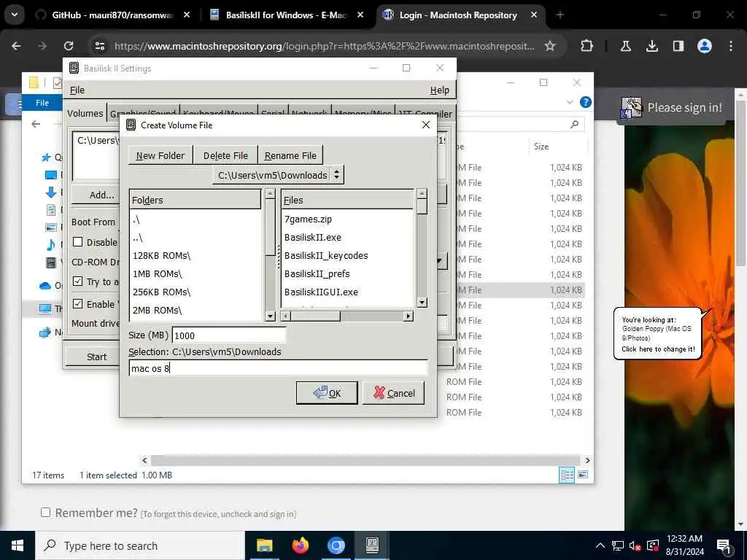Image resolution: width=747 pixels, height=560 pixels.
Task: Open File Explorer from the taskbar
Action: [x=264, y=545]
